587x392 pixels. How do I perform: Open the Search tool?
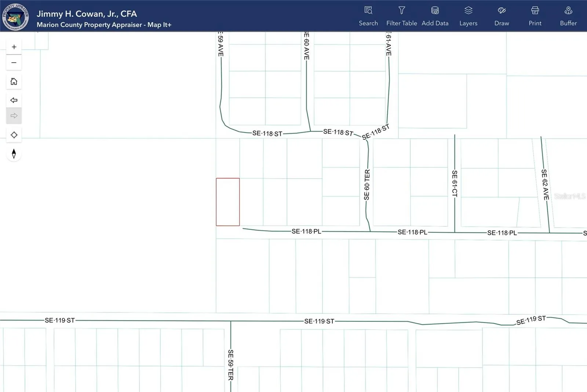368,16
